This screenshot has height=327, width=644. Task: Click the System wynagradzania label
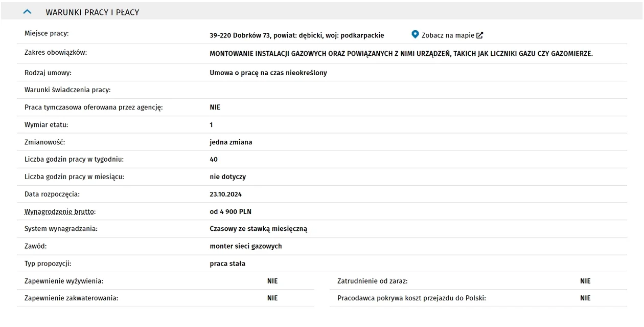[x=61, y=229]
